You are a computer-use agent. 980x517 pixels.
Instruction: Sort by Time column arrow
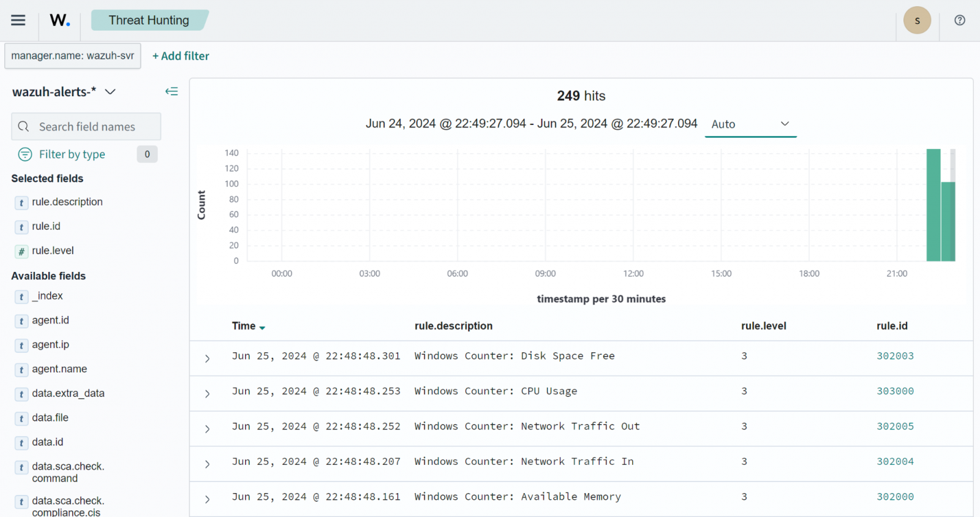(x=262, y=328)
